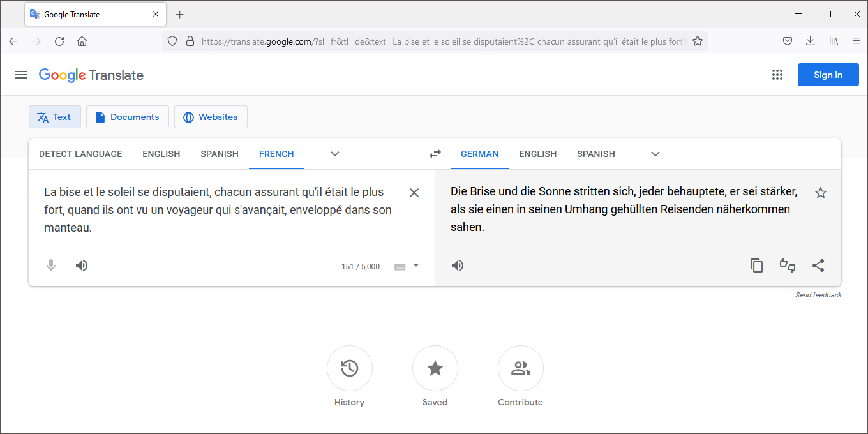Viewport: 868px width, 434px height.
Task: Copy the German translation
Action: click(756, 266)
